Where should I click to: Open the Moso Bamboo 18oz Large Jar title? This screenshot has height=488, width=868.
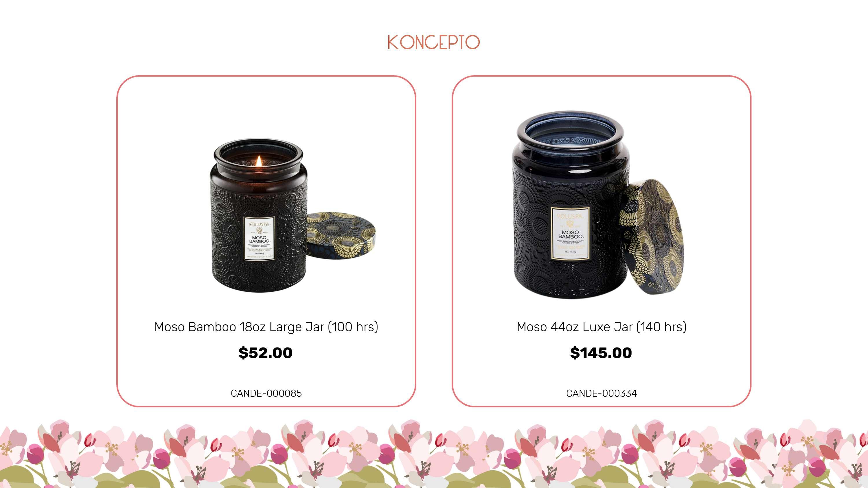[266, 327]
